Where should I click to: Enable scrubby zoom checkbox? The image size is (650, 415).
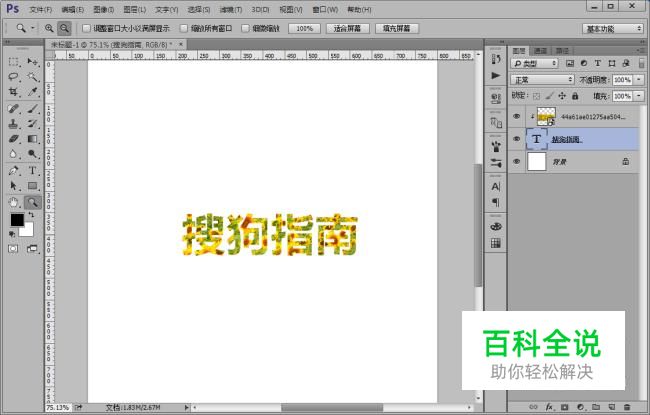click(x=245, y=28)
